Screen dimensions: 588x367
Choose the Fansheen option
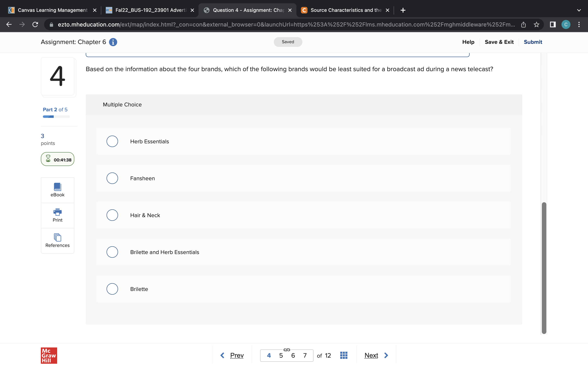(112, 178)
